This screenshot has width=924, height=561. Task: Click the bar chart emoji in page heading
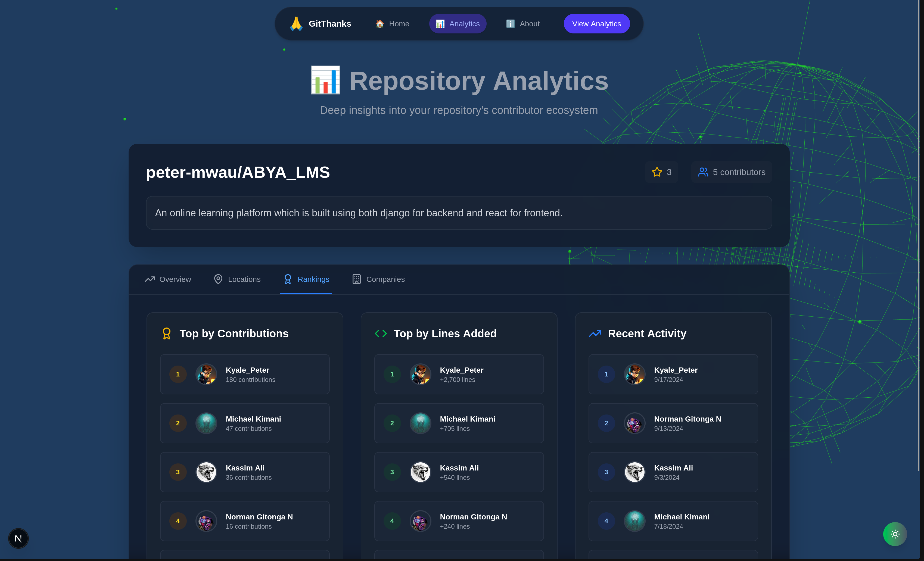click(x=325, y=80)
